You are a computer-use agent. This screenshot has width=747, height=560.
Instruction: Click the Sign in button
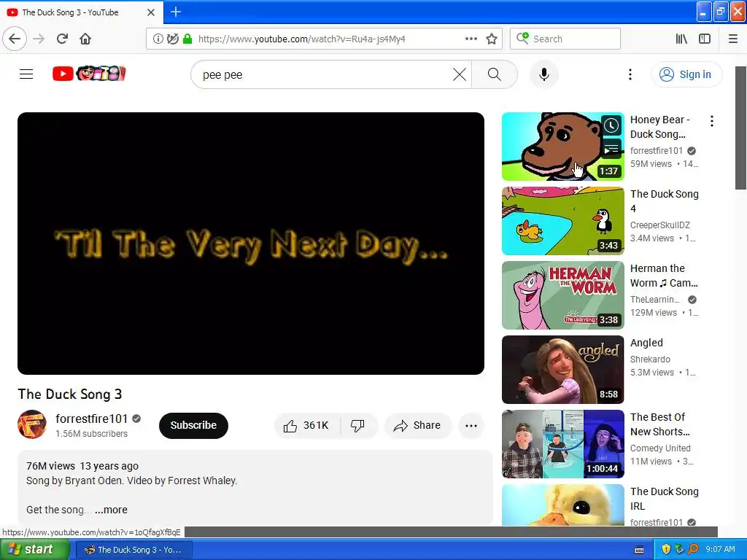686,75
